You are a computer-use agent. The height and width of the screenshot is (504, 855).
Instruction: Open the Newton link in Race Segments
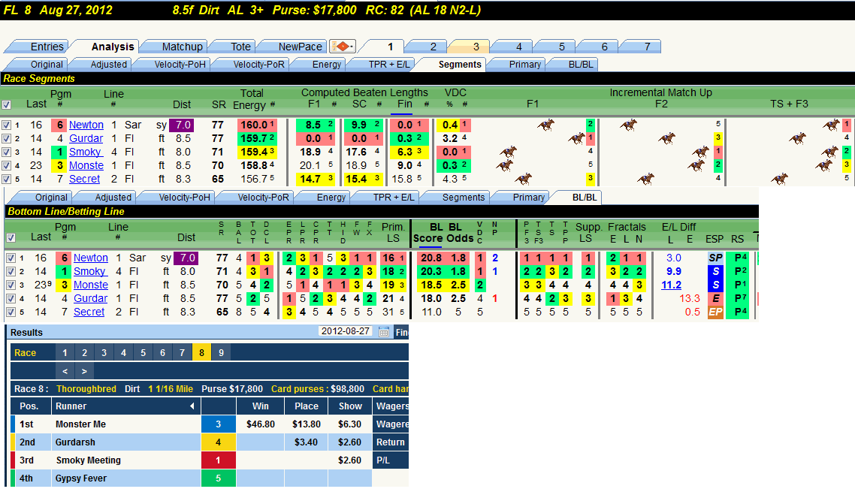(86, 125)
